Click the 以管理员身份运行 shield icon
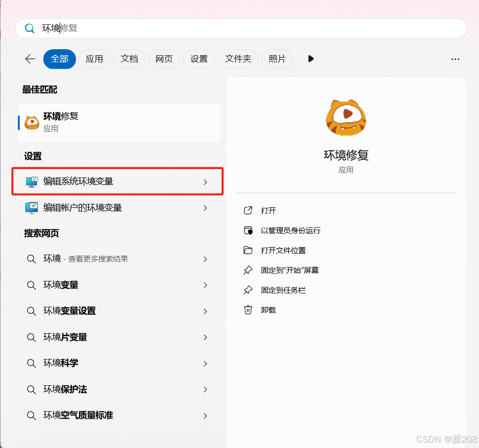479x448 pixels. (x=248, y=230)
